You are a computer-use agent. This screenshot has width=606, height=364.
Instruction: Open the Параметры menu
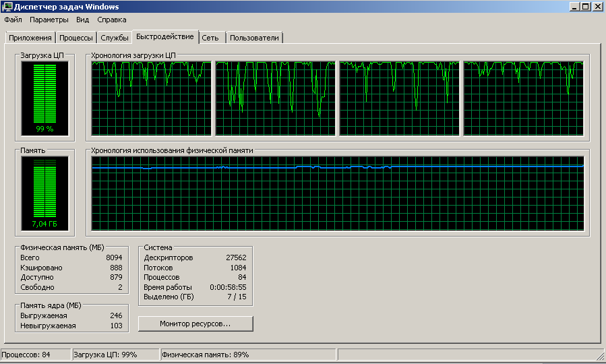click(x=49, y=20)
